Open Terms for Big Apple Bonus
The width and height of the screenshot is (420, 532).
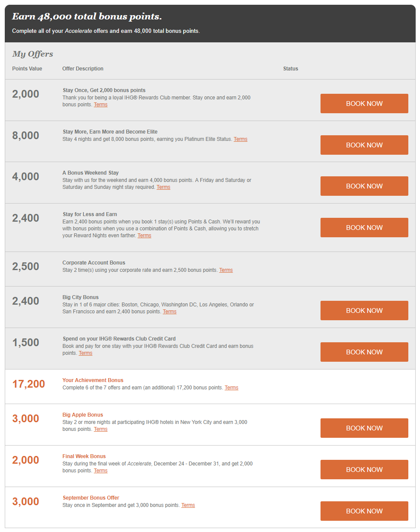(101, 429)
